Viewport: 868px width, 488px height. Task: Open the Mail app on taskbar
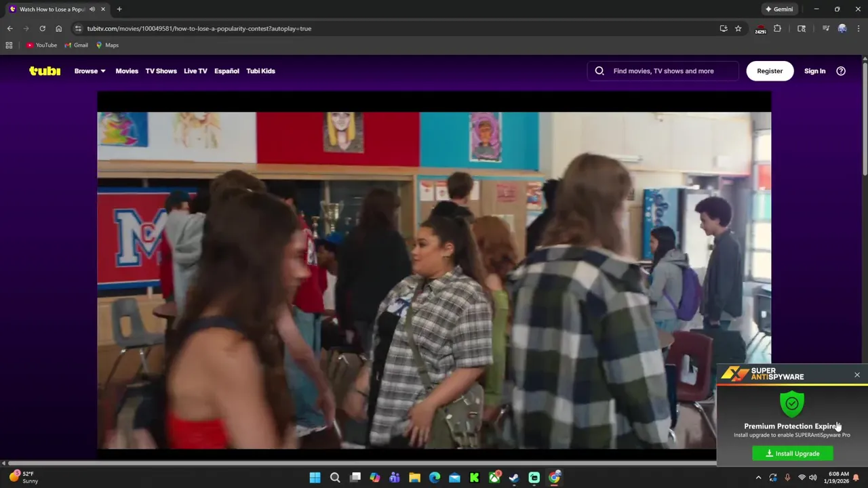coord(454,477)
